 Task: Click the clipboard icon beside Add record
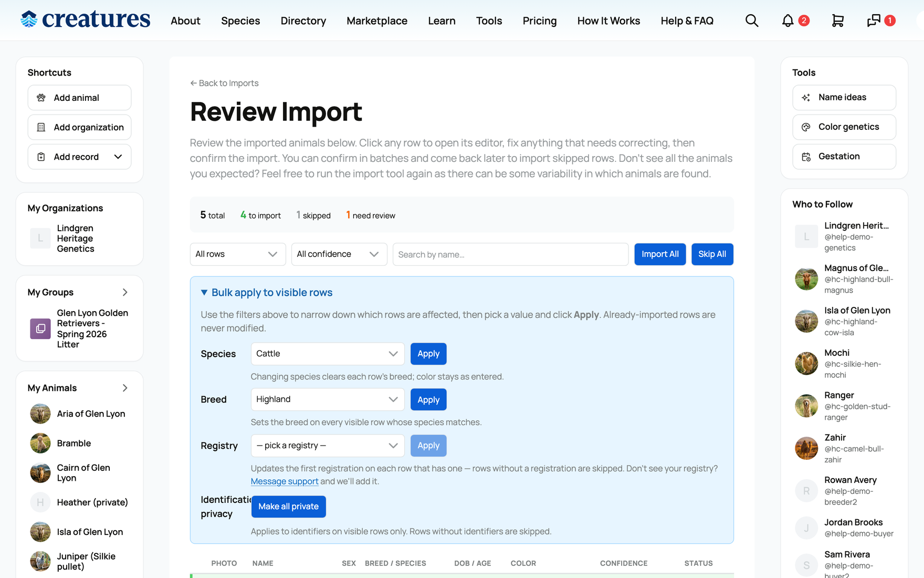(41, 157)
